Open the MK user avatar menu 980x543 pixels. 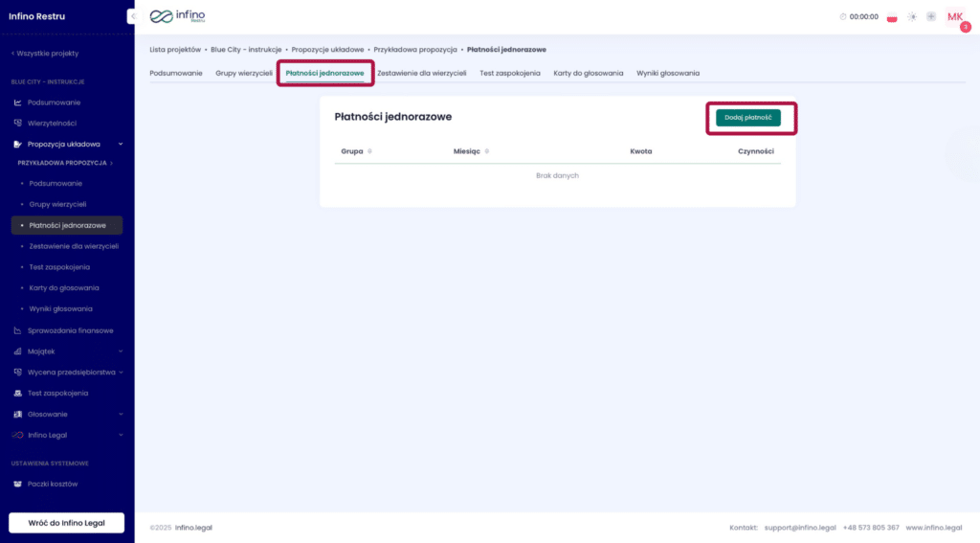click(x=955, y=17)
